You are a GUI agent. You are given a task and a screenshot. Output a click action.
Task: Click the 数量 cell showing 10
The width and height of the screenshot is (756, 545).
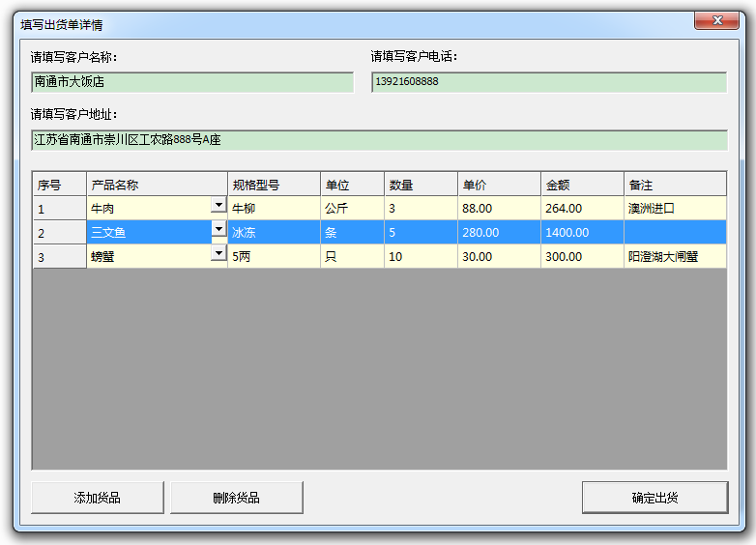click(x=421, y=257)
